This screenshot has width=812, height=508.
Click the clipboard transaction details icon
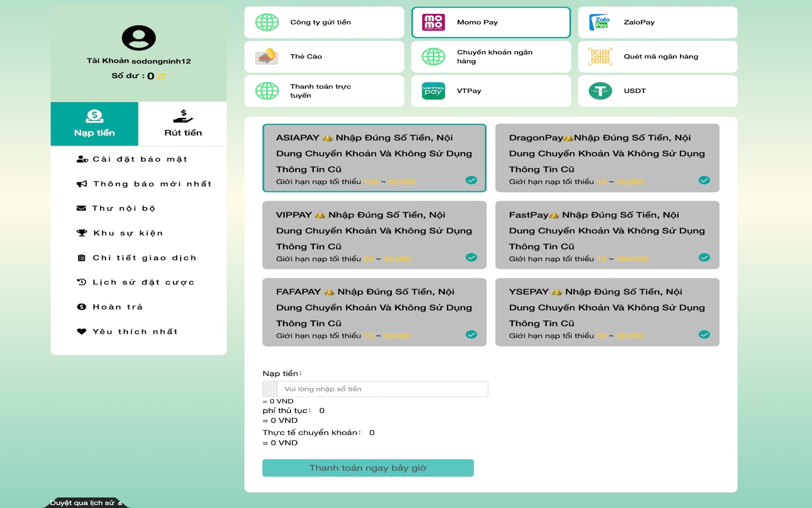click(81, 258)
